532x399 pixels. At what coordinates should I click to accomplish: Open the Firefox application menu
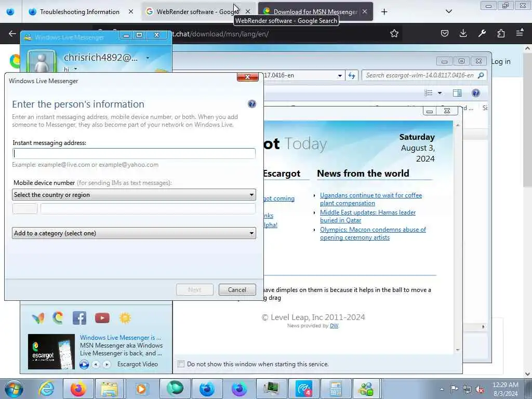tap(520, 33)
